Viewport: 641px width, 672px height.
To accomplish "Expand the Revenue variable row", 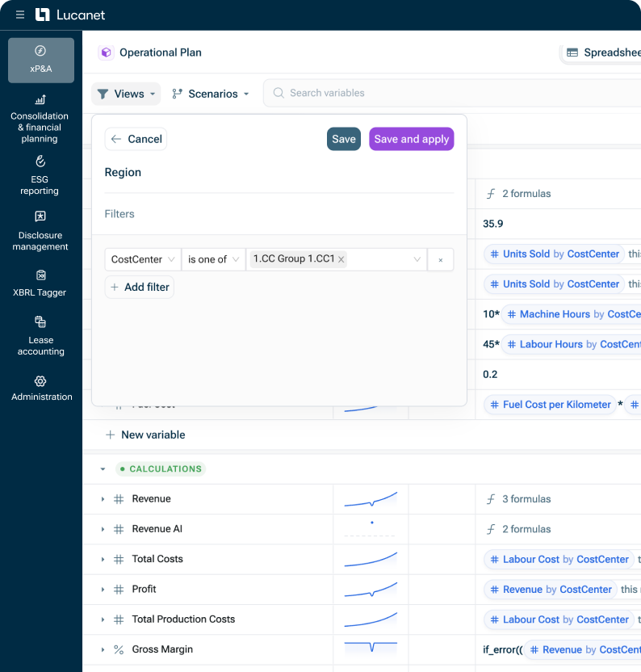I will [x=103, y=499].
